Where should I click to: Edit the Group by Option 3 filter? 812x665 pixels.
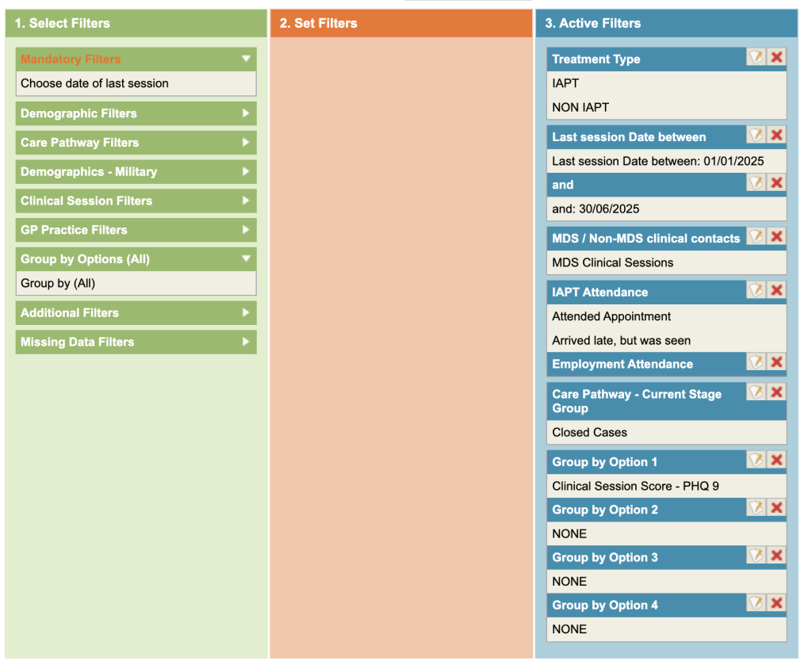pyautogui.click(x=756, y=556)
